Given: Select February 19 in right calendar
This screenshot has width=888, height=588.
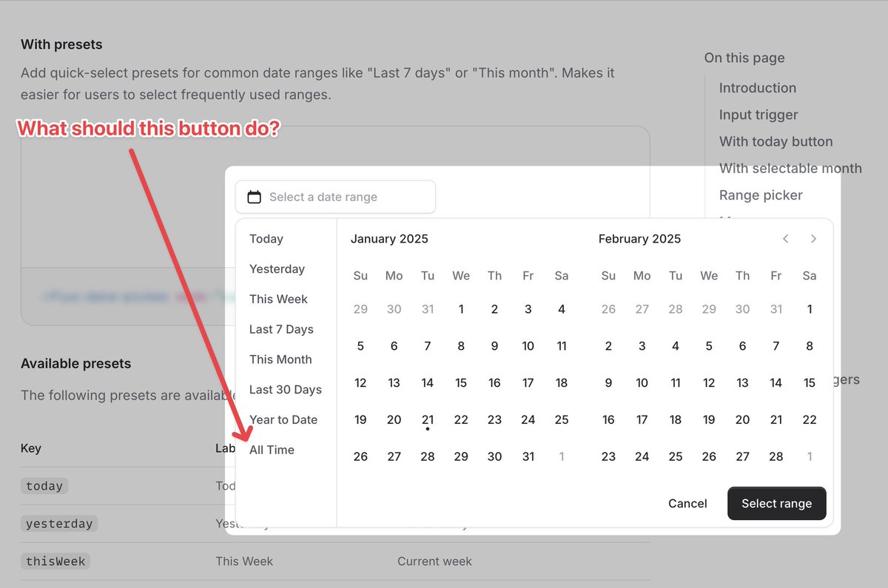Looking at the screenshot, I should pyautogui.click(x=709, y=419).
